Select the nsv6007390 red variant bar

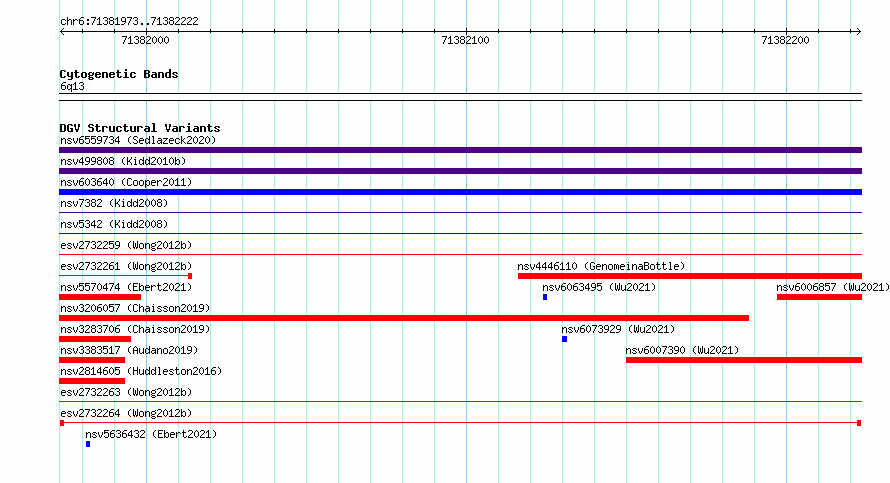pyautogui.click(x=744, y=360)
